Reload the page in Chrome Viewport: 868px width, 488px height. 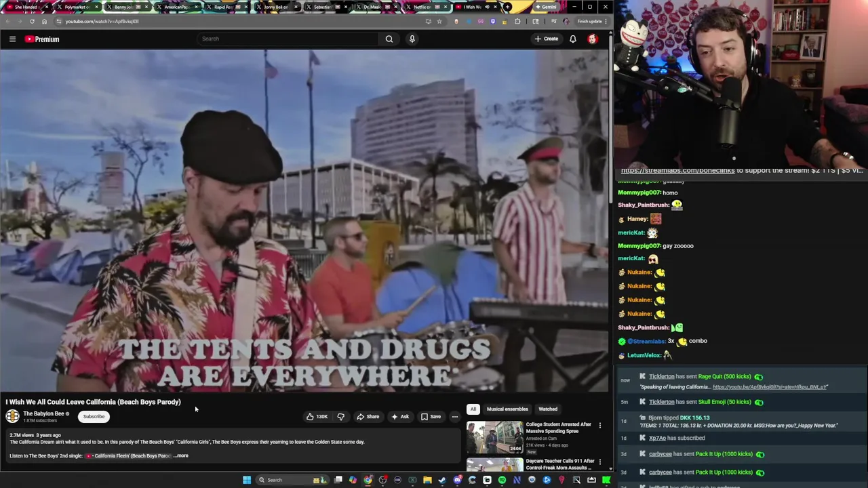click(x=32, y=21)
